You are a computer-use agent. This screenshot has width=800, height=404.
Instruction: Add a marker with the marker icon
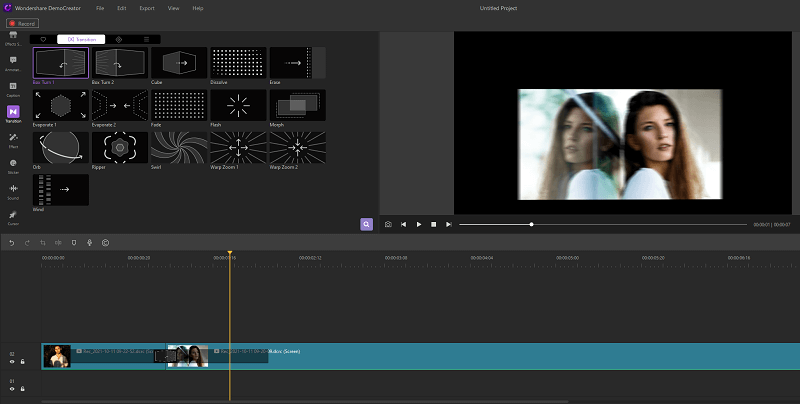click(x=74, y=243)
